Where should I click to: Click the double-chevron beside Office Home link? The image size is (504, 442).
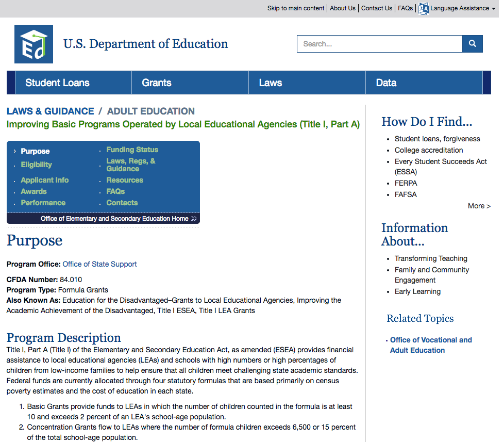coord(194,219)
